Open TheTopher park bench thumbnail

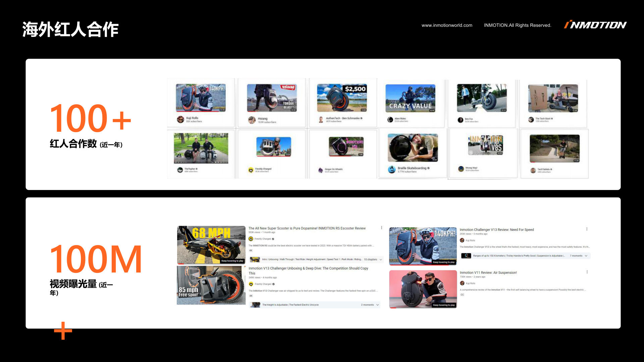point(201,148)
